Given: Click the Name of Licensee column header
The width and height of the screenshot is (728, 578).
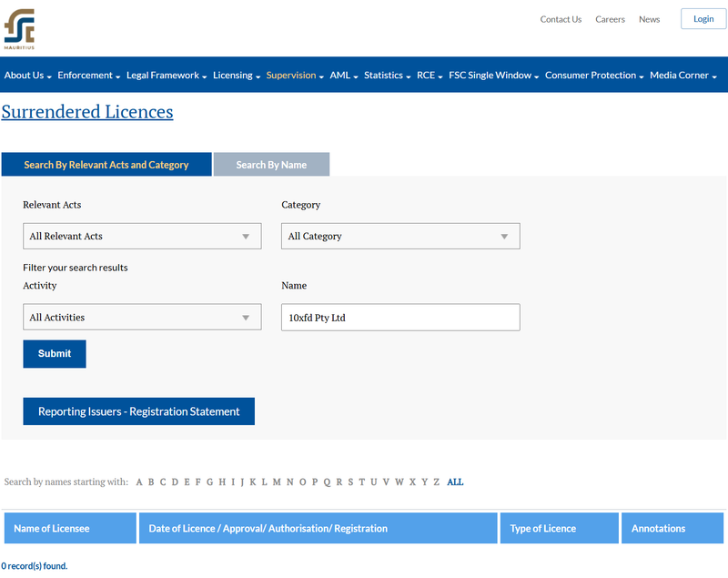Looking at the screenshot, I should [x=70, y=528].
